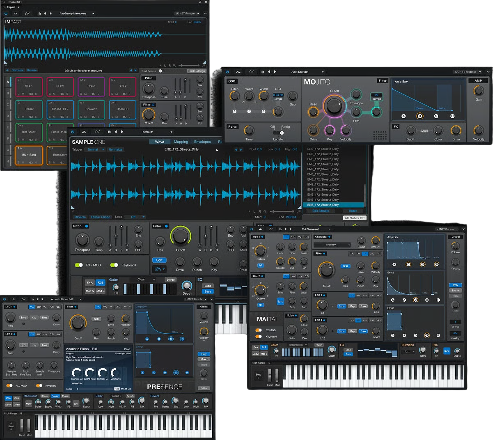Open the Trigger Normal dropdown in Sample One
The width and height of the screenshot is (504, 440).
pos(95,149)
